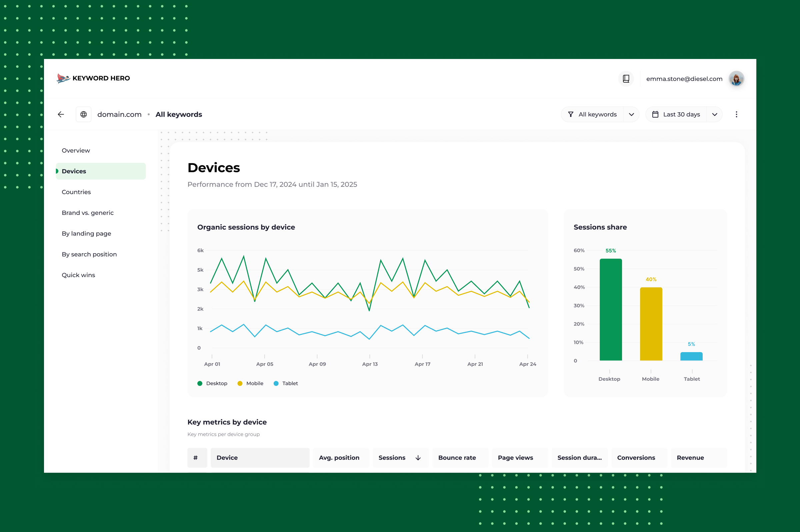Click the funnel filter icon
Screen dimensions: 800x532
571,114
